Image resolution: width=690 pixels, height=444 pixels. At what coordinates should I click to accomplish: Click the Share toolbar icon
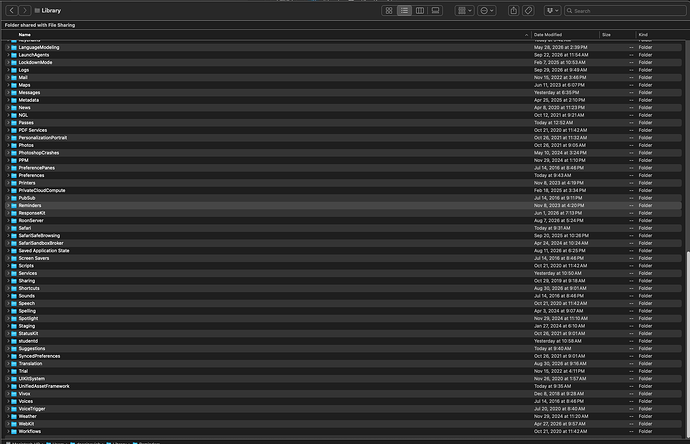point(513,11)
